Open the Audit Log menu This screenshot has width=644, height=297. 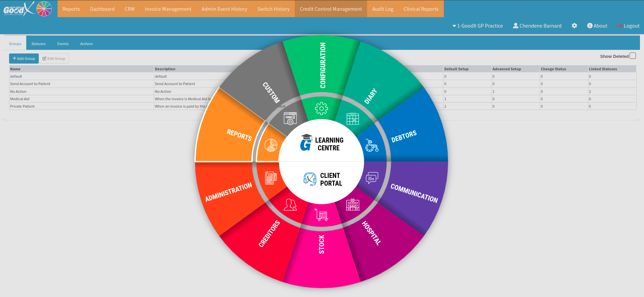click(383, 9)
